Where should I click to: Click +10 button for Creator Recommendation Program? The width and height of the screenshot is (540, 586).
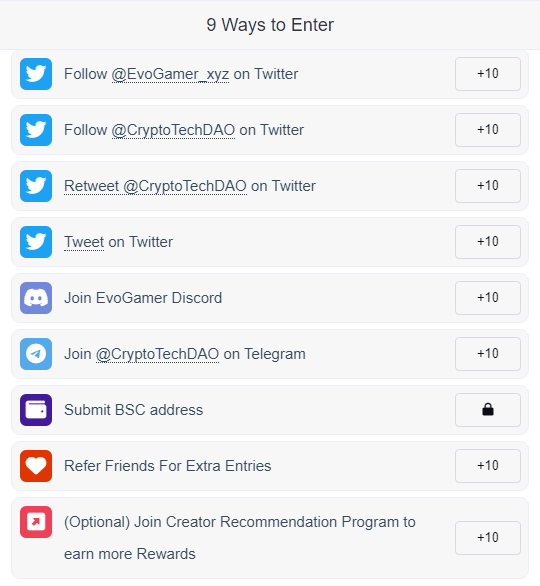pos(488,538)
